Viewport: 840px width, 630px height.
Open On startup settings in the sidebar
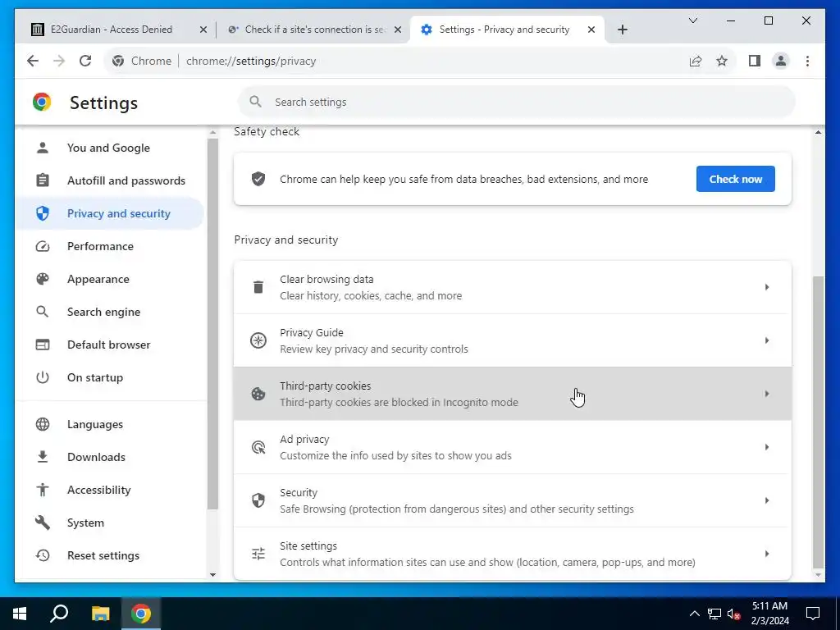tap(109, 377)
